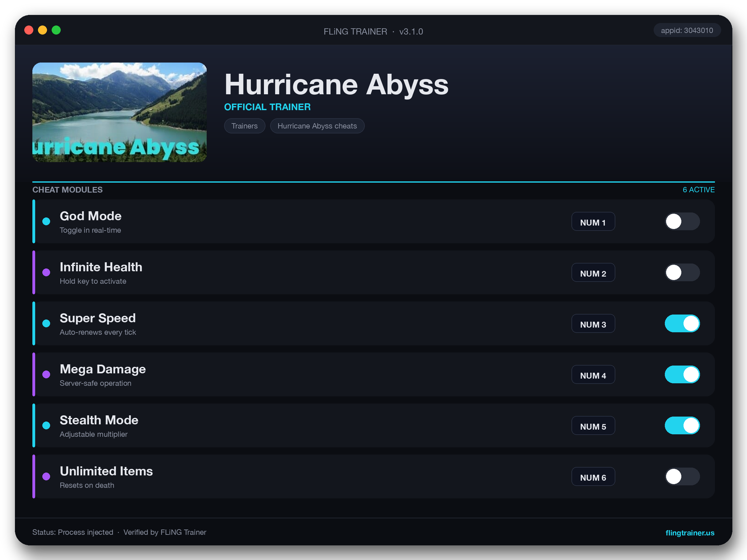Select the NUM 4 hotkey badge
This screenshot has height=560, width=747.
tap(593, 374)
